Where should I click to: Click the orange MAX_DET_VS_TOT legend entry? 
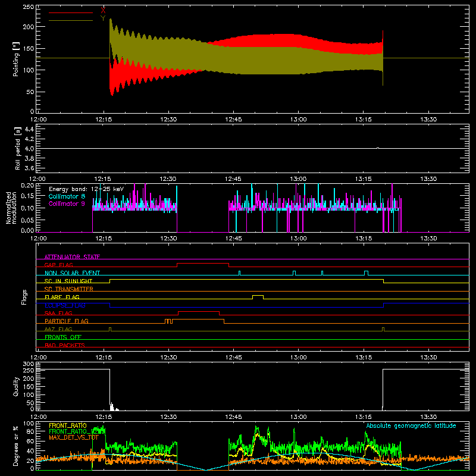tap(74, 437)
